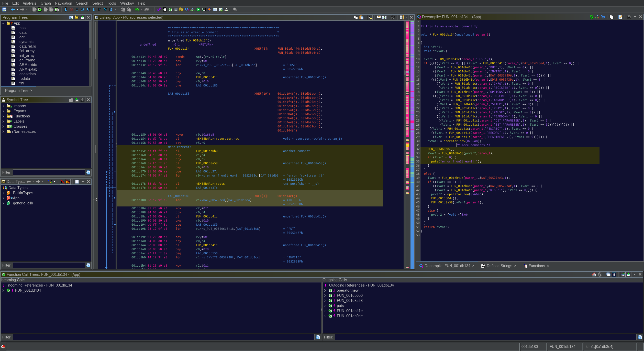Expand FUN_001db41c in Outgoing Calls
The height and width of the screenshot is (351, 644).
[x=325, y=311]
